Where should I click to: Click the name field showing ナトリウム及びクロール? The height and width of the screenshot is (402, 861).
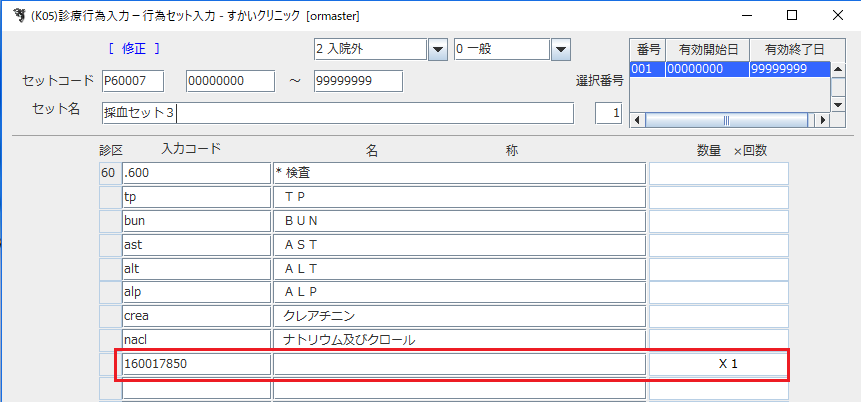(459, 340)
